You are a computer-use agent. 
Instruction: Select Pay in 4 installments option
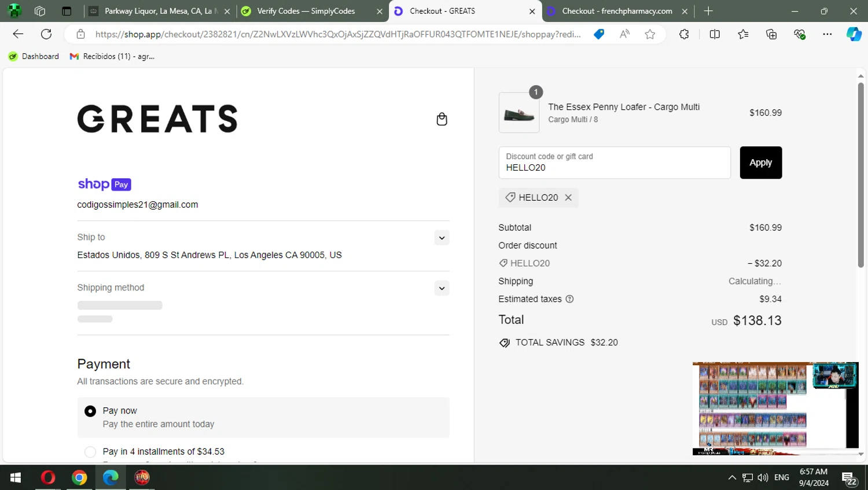pyautogui.click(x=90, y=452)
